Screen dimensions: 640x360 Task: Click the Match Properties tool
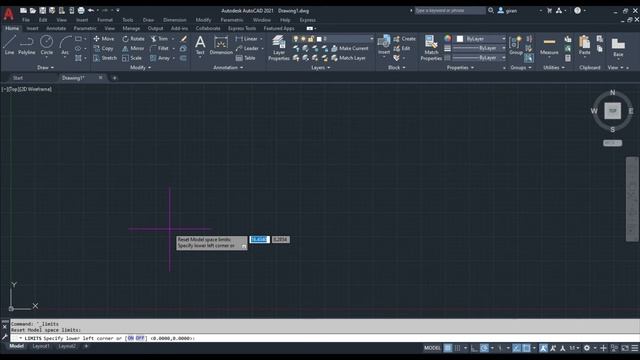(x=431, y=48)
